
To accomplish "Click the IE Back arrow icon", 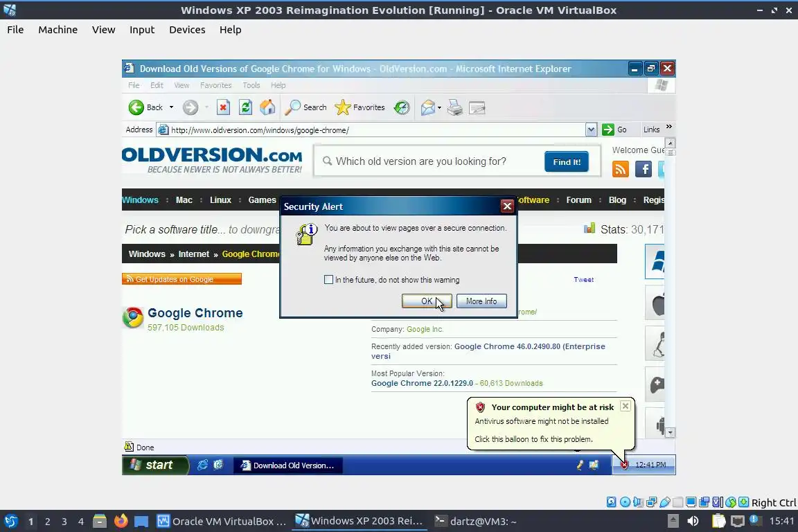I will tap(136, 107).
